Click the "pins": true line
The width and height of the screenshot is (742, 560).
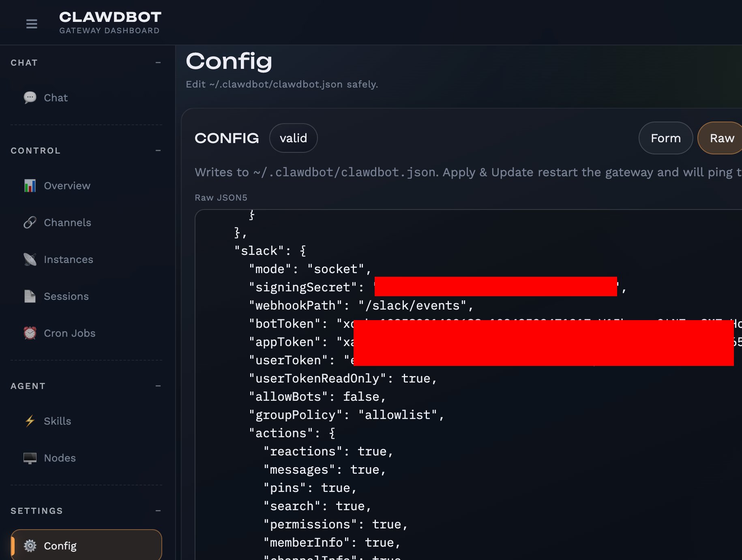[310, 488]
